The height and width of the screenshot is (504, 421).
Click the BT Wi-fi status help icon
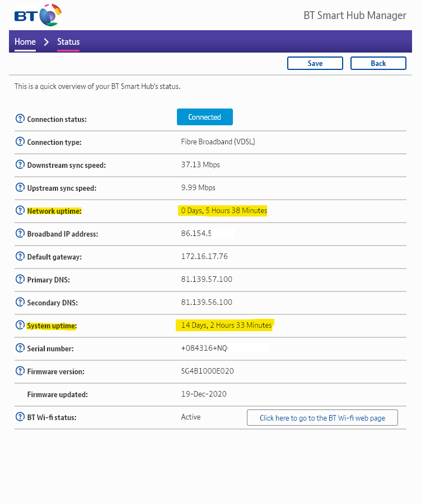pyautogui.click(x=21, y=417)
